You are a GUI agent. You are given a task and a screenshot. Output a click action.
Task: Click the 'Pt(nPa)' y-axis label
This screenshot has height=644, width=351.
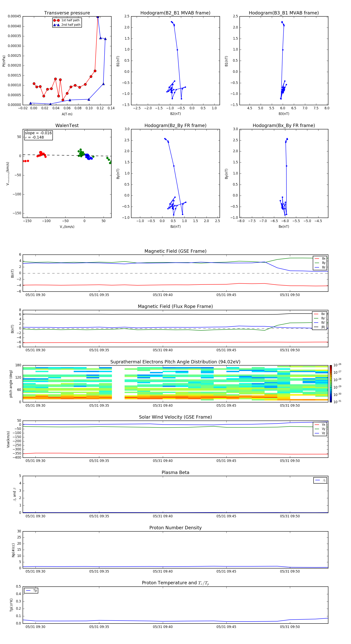(4, 61)
